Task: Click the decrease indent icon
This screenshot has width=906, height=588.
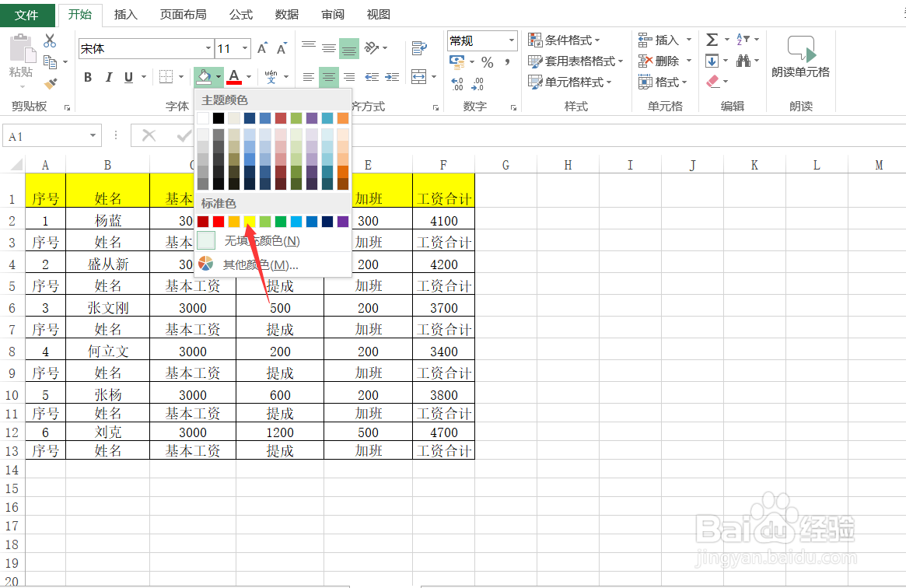Action: [x=372, y=77]
